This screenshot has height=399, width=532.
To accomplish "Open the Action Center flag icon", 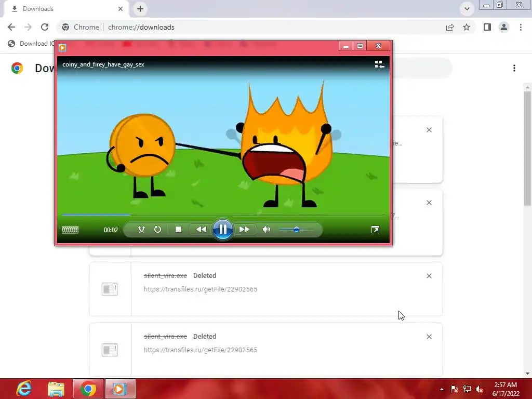I will click(454, 389).
